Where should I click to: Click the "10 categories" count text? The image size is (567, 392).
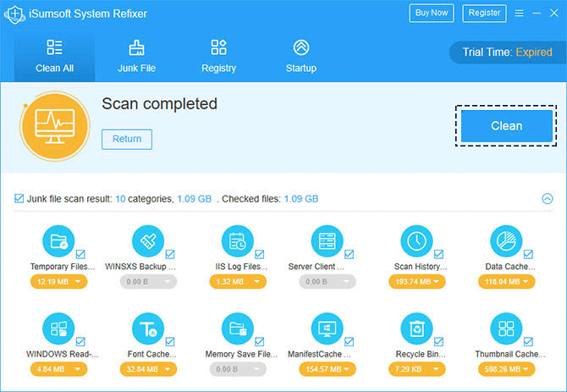click(144, 198)
